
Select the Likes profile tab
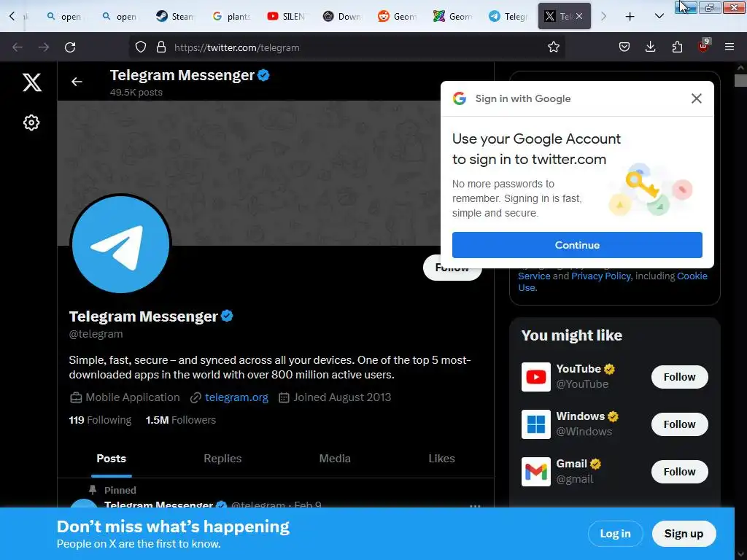441,459
